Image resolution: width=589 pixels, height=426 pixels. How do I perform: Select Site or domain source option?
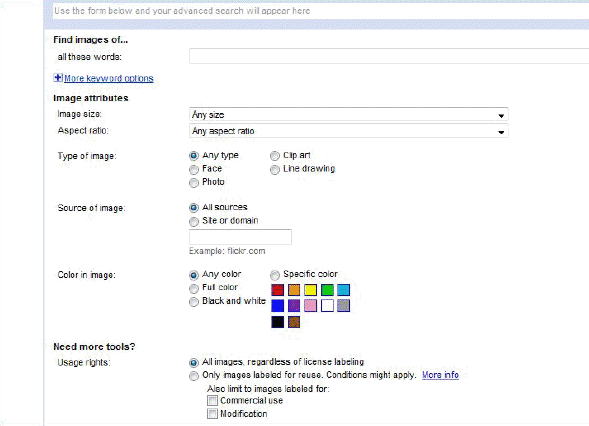coord(194,222)
